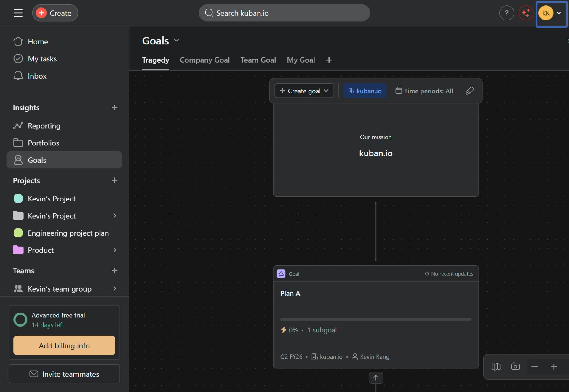Click the highlighter customize icon

tap(470, 91)
